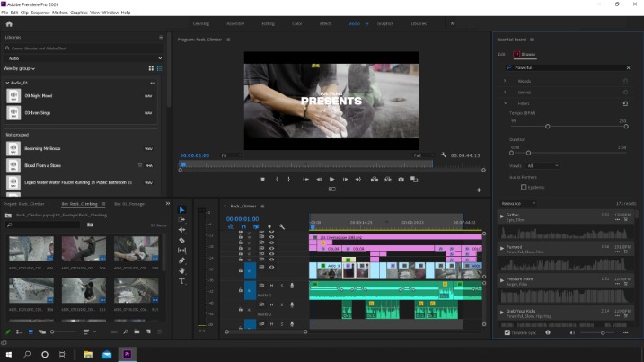
Task: Click the Tempo BPM slider handle
Action: point(548,127)
